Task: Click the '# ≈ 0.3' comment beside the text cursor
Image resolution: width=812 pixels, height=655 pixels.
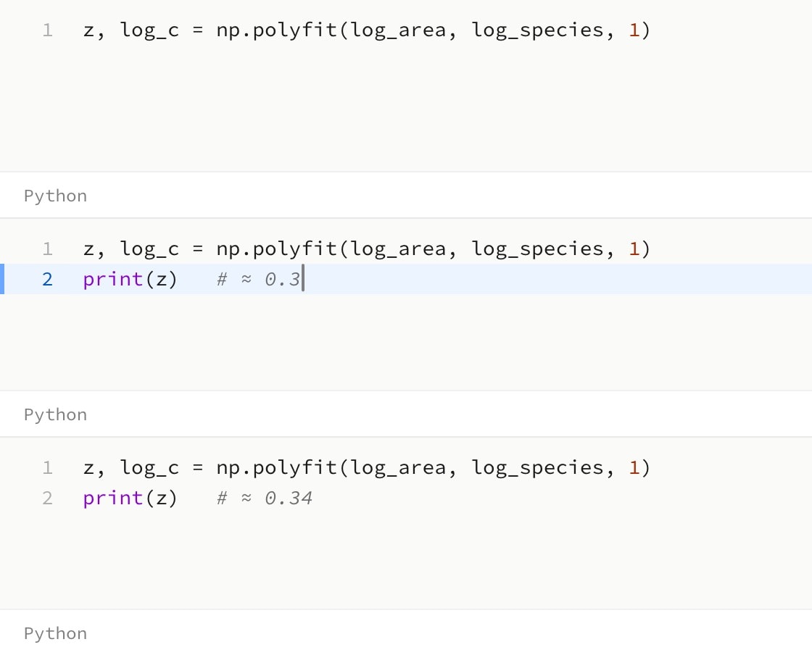Action: pos(258,280)
